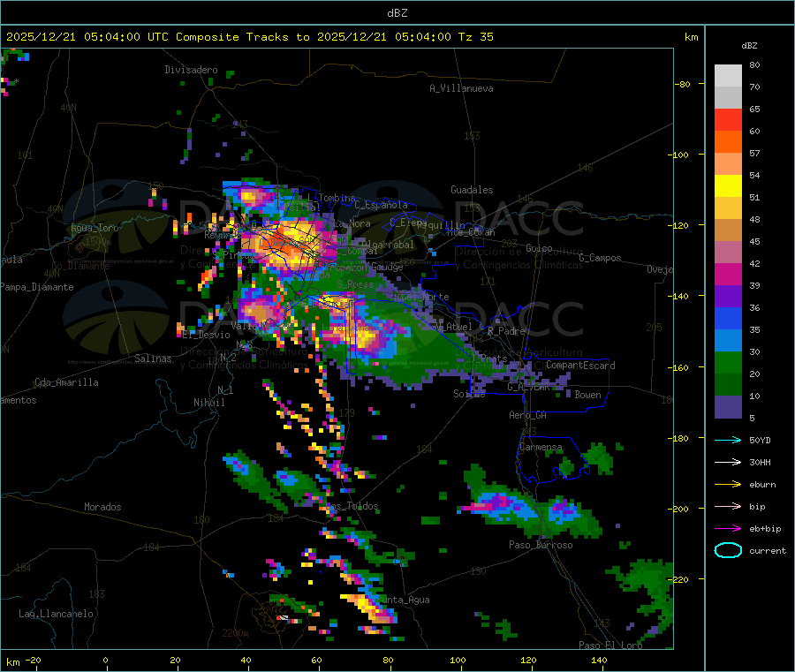Select the light gray top swatch of the scale

(728, 76)
